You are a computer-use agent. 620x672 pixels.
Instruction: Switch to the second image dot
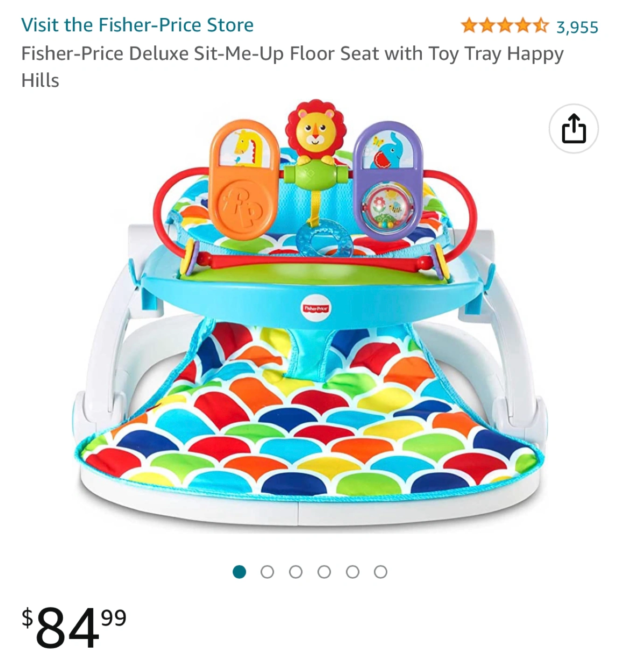pyautogui.click(x=267, y=572)
